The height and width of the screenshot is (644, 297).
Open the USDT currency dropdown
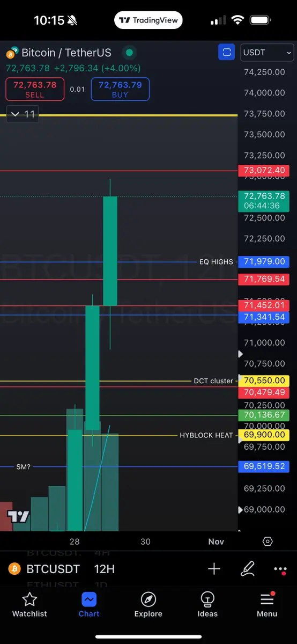[x=268, y=53]
